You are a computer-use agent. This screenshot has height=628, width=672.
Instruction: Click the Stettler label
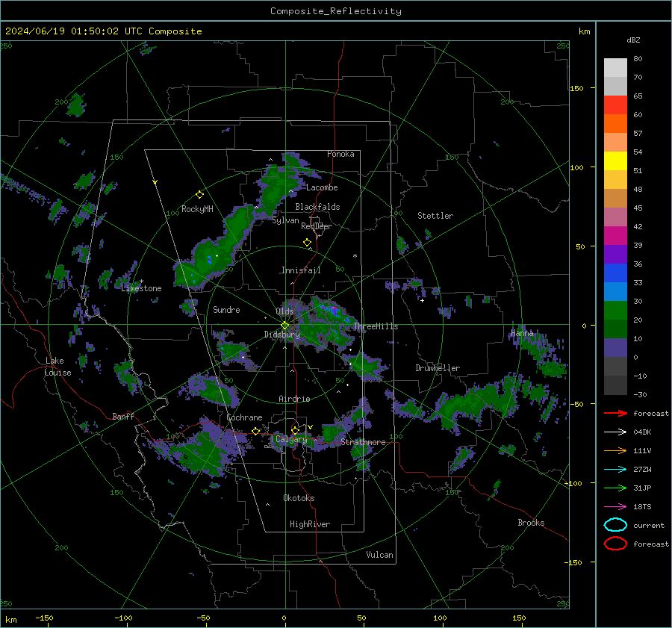click(435, 216)
